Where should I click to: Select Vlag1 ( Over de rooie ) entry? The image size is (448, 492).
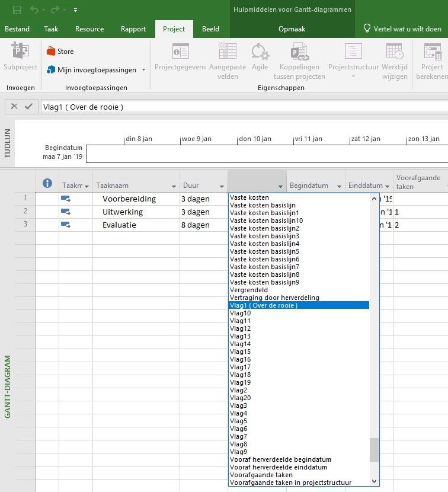click(299, 305)
